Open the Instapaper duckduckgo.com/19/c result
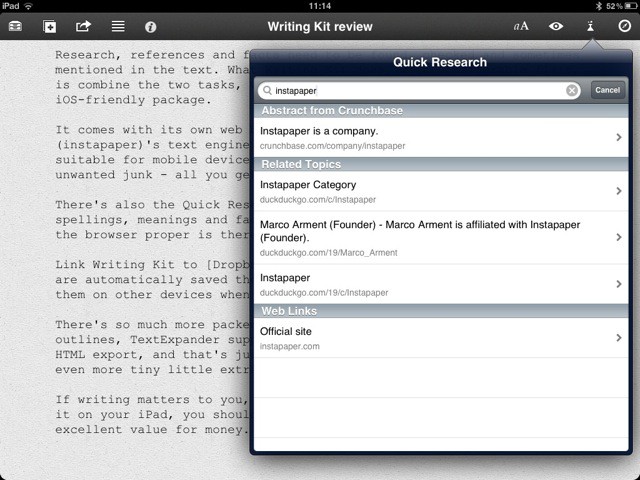 tap(440, 284)
